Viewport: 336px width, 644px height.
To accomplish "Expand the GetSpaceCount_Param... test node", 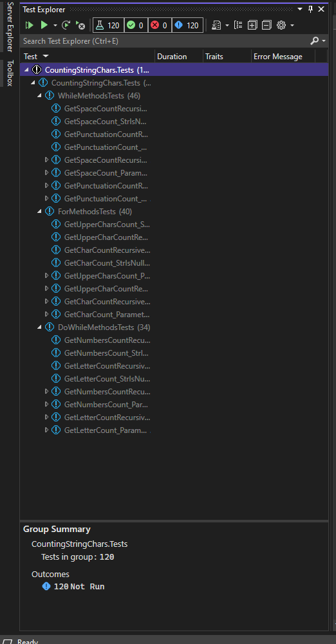I will 46,172.
